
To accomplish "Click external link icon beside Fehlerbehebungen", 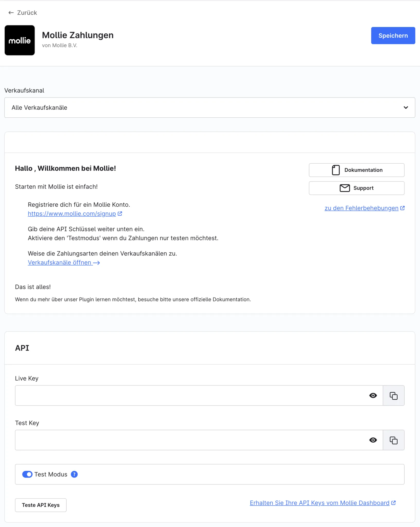I will pos(403,208).
